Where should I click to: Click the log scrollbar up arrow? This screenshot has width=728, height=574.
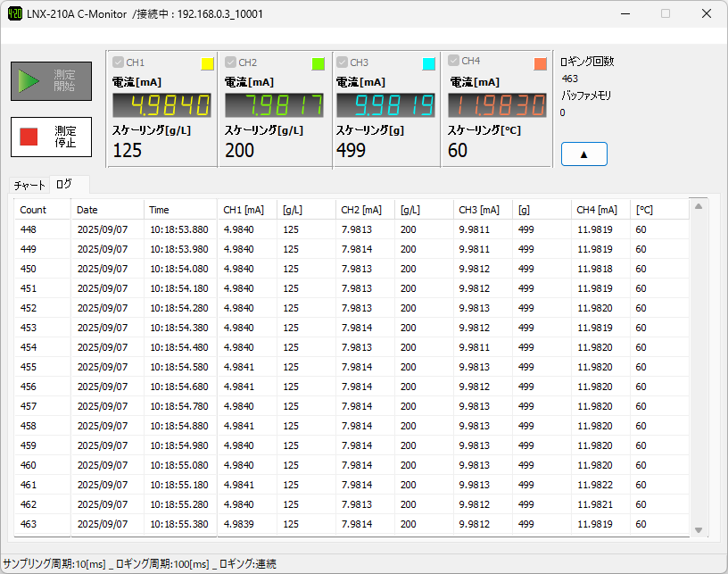[x=699, y=207]
